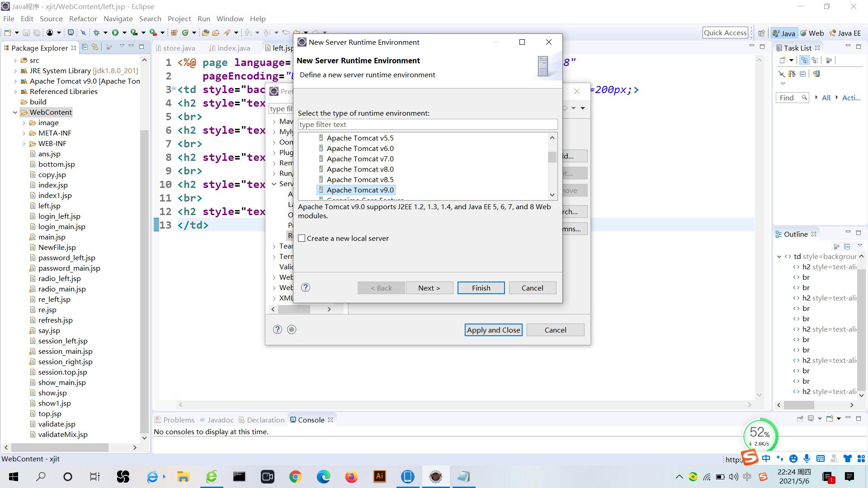The height and width of the screenshot is (488, 868).
Task: Open the Window menu
Action: 230,19
